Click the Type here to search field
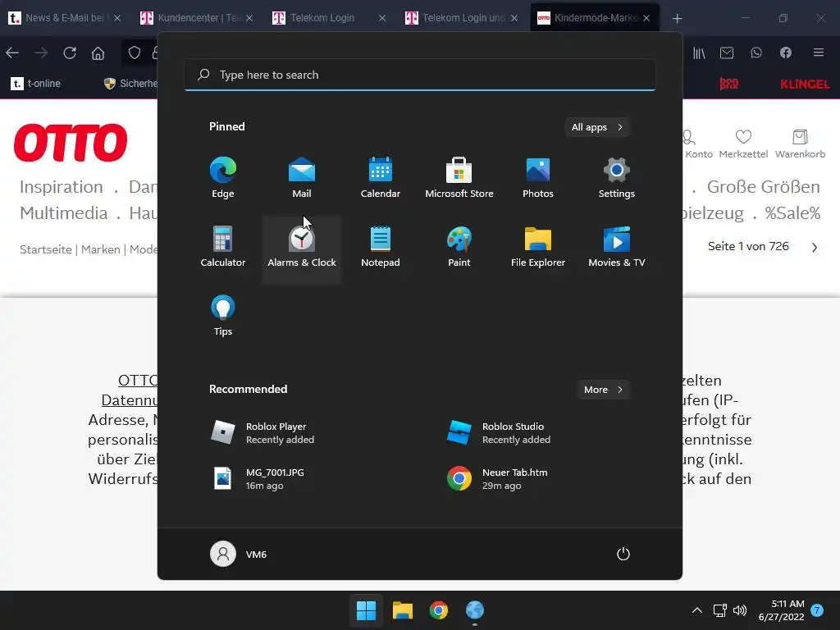The height and width of the screenshot is (630, 840). (420, 75)
